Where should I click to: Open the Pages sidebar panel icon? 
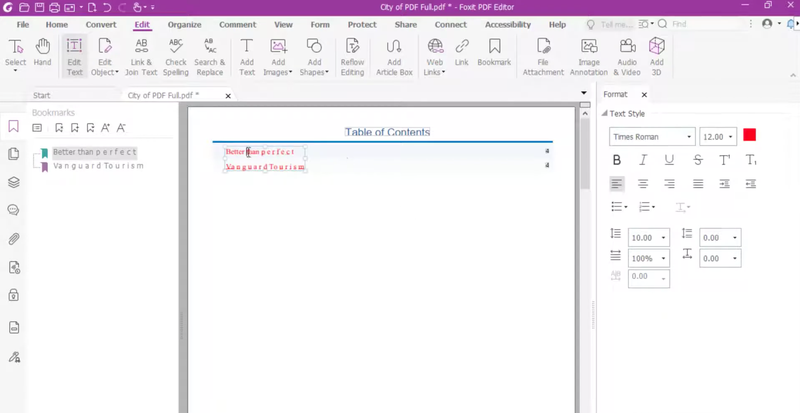click(x=14, y=154)
